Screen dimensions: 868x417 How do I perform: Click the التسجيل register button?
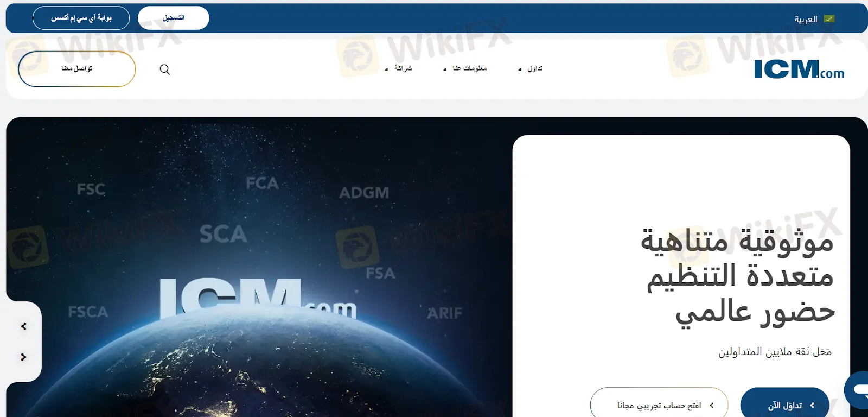tap(174, 18)
